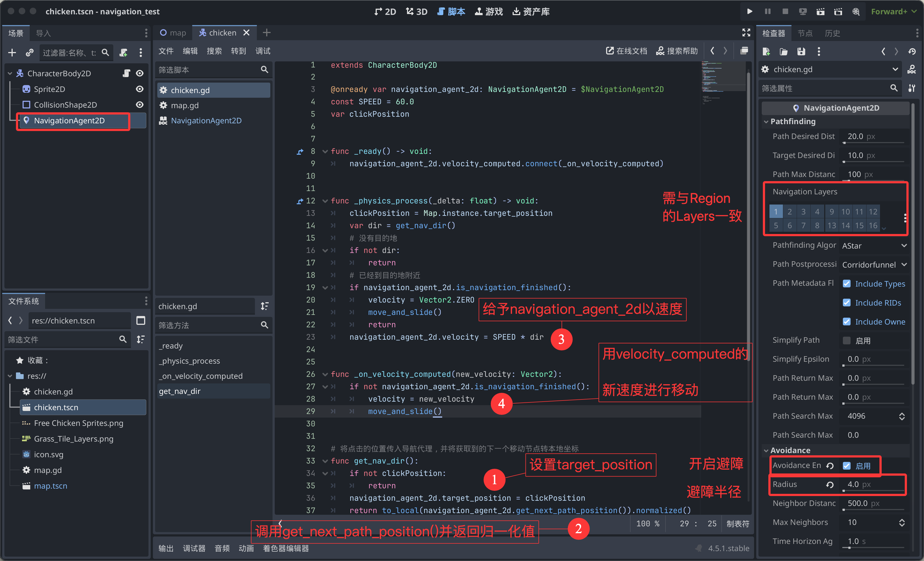
Task: Click the Path Desired Distance slider
Action: [x=873, y=143]
